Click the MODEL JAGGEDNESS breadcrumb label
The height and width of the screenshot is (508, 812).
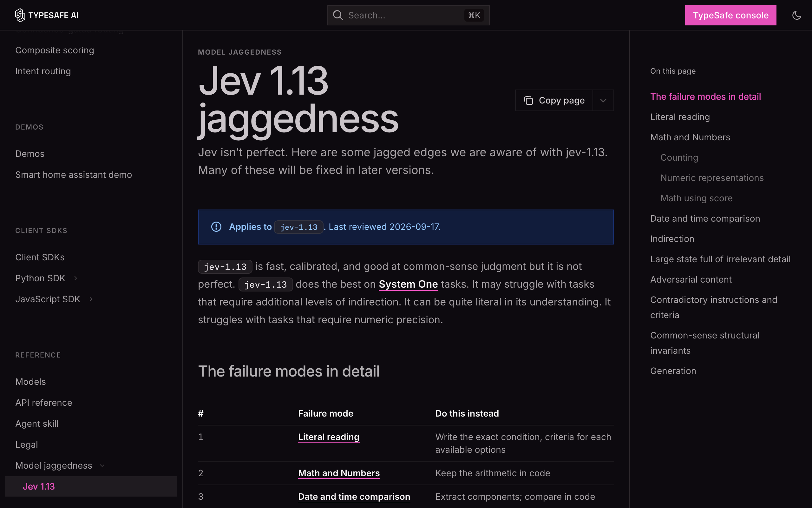click(x=239, y=52)
